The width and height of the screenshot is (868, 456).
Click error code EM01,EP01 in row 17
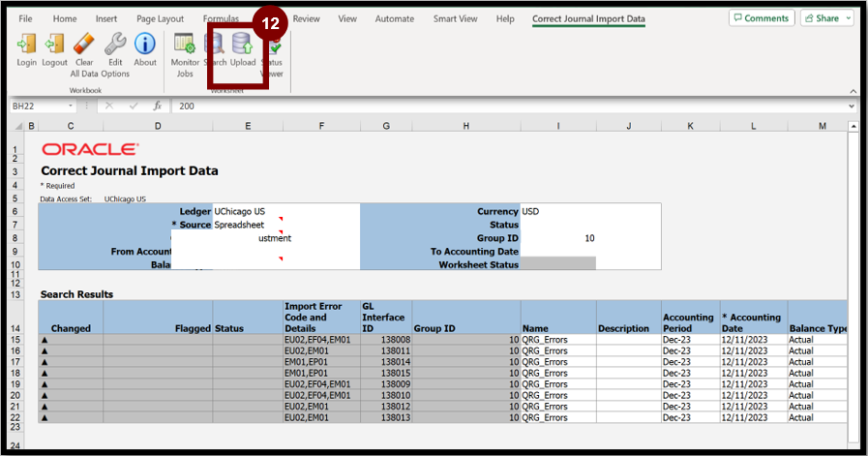tap(306, 362)
